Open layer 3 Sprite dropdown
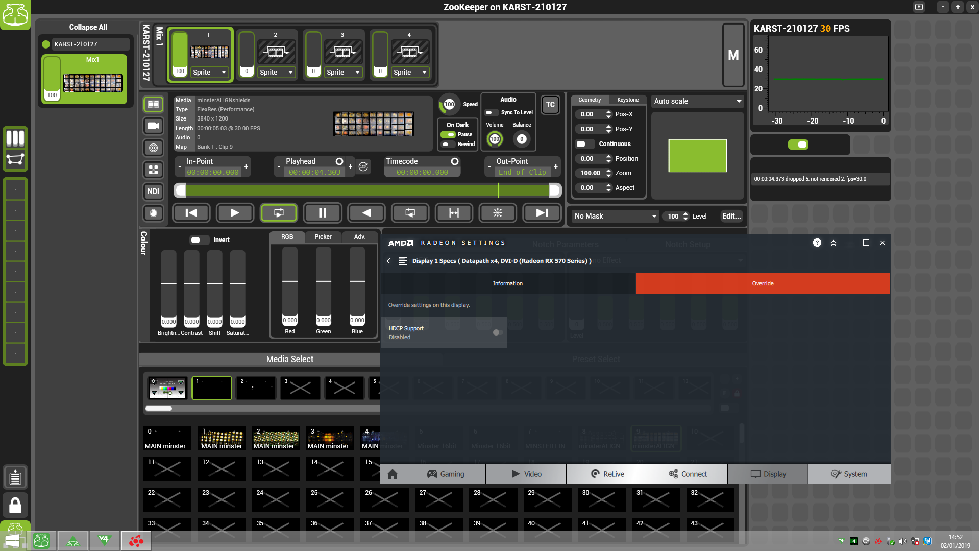 tap(344, 72)
